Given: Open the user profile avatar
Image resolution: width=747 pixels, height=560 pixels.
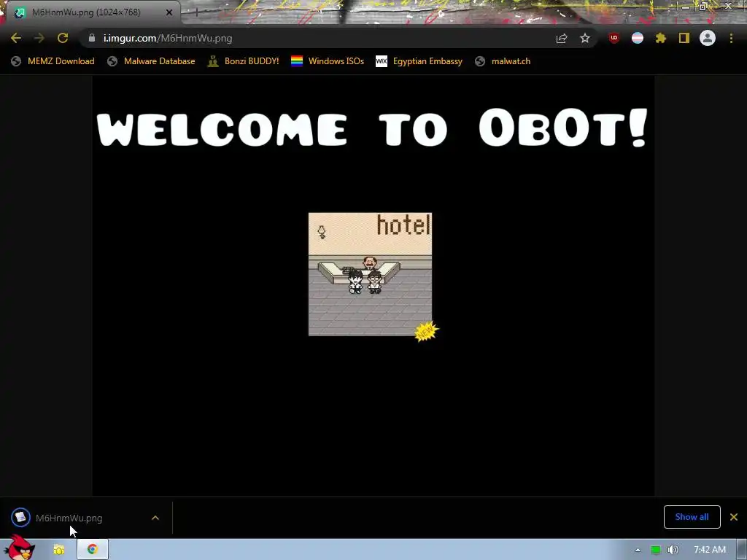Looking at the screenshot, I should (708, 38).
